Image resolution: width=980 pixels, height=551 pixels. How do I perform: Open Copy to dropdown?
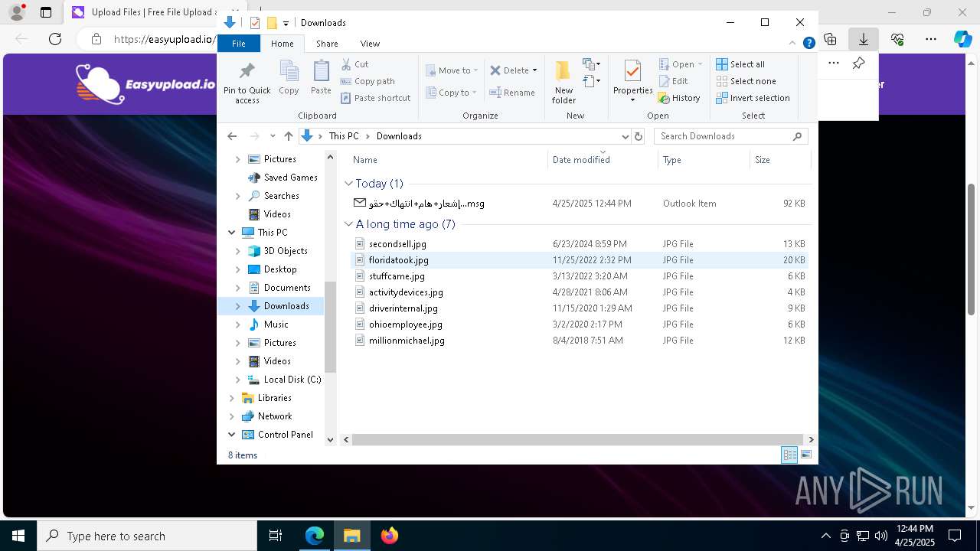[x=452, y=93]
